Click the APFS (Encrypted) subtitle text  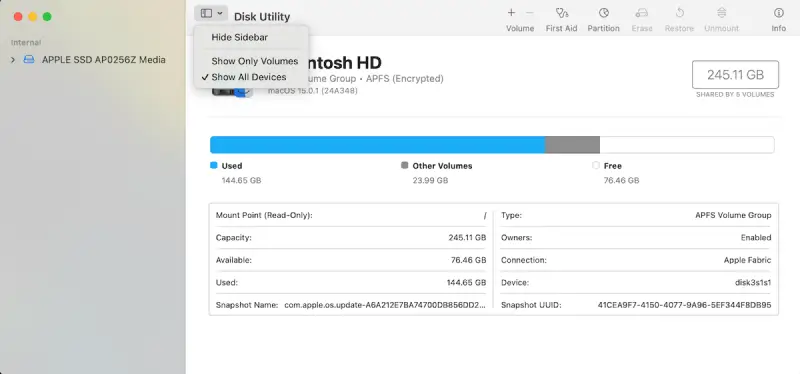pyautogui.click(x=405, y=79)
